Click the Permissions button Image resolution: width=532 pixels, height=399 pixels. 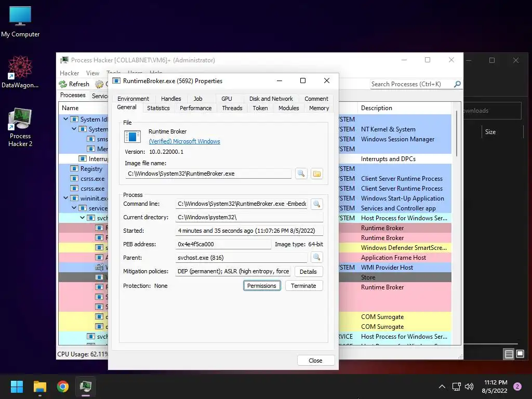tap(262, 286)
